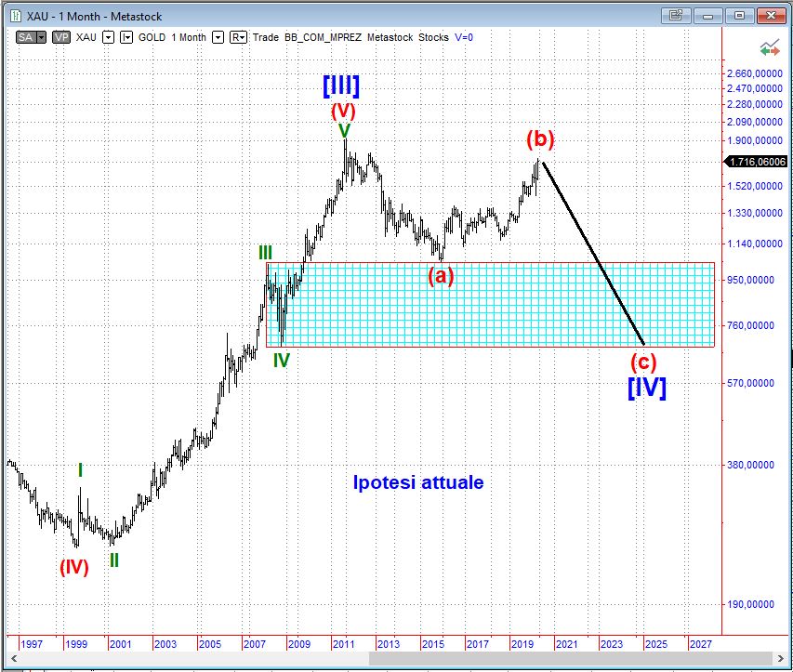Select the red (IV) label near 1999
The width and height of the screenshot is (793, 672).
pyautogui.click(x=73, y=567)
